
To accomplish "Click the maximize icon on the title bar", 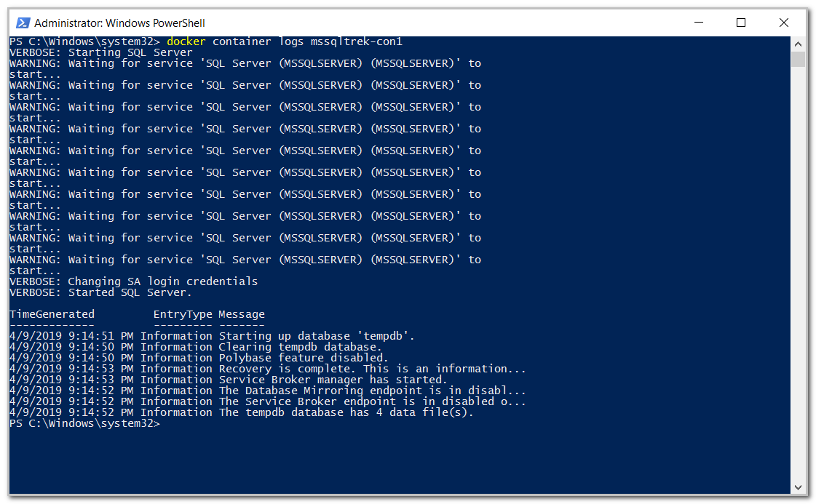I will pyautogui.click(x=741, y=23).
